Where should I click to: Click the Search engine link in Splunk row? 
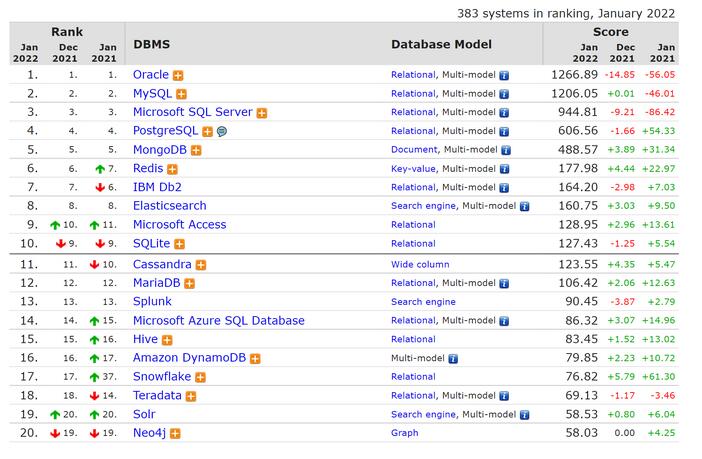(423, 302)
